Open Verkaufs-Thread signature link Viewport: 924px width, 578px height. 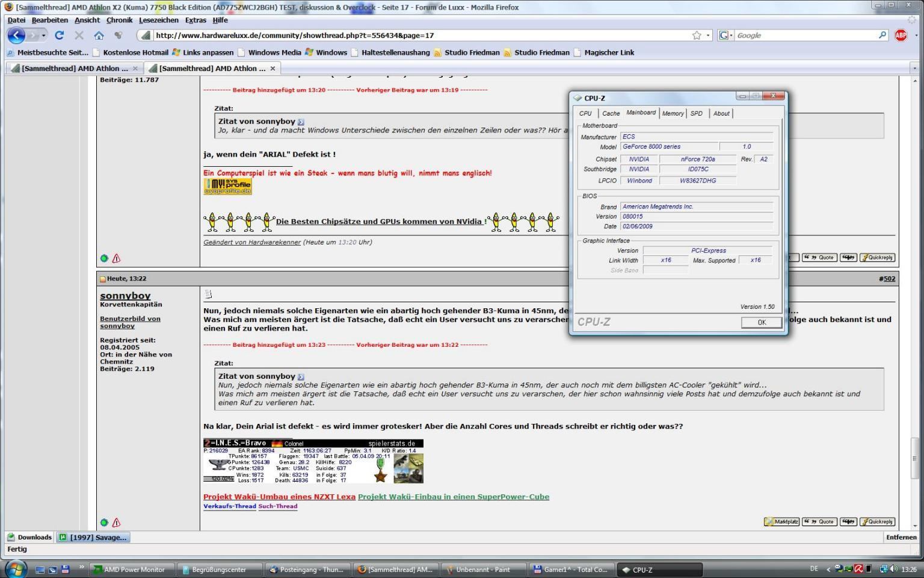pyautogui.click(x=230, y=506)
